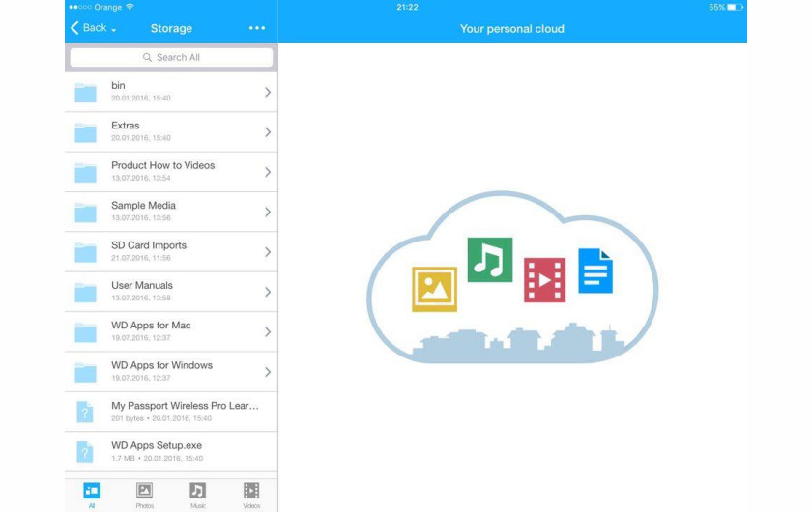Expand the Product How to Videos chevron
812x512 pixels.
coord(268,172)
